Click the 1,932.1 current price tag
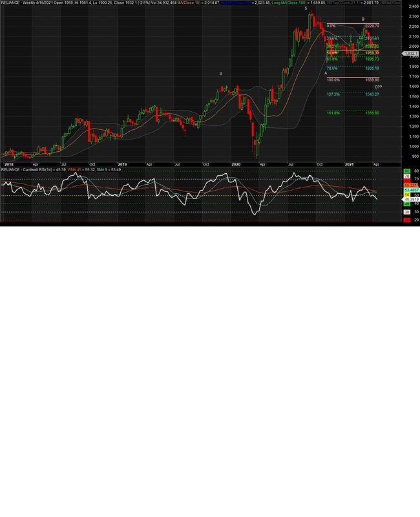The width and height of the screenshot is (420, 517). tap(411, 54)
